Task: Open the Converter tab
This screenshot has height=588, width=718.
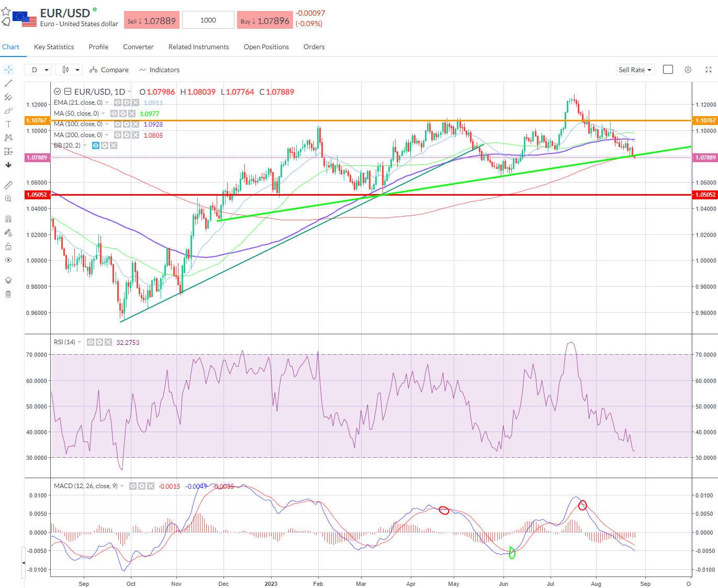Action: (138, 47)
